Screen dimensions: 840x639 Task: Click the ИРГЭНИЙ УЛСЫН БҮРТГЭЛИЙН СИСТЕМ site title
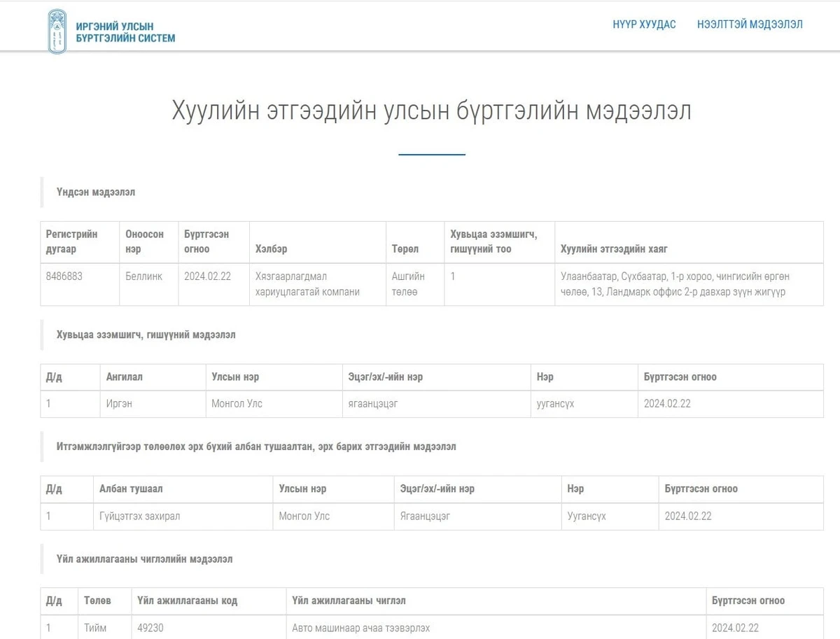coord(125,32)
